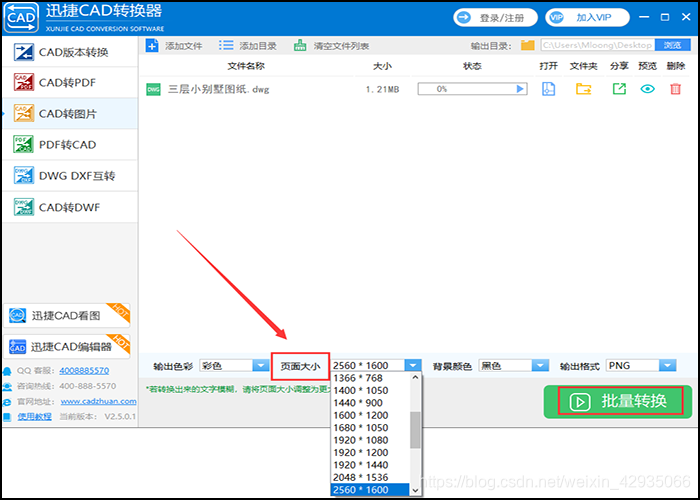Choose 1366 * 768 page size
This screenshot has height=500, width=700.
coord(370,378)
